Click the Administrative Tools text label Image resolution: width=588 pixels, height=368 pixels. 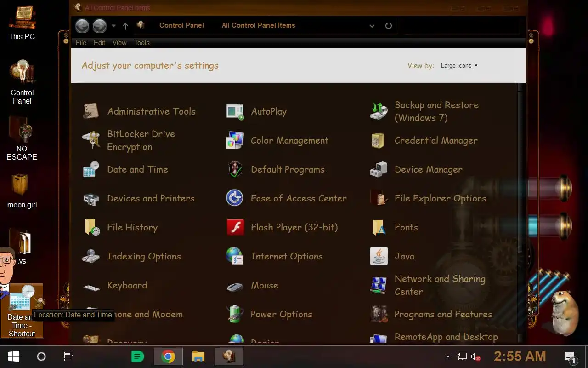tap(152, 111)
